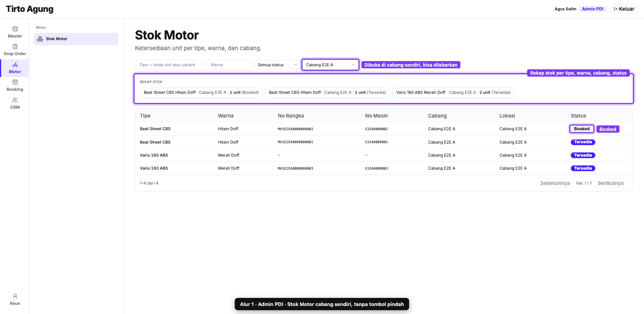Image resolution: width=644 pixels, height=314 pixels.
Task: Open the Semua status dropdown
Action: (277, 65)
